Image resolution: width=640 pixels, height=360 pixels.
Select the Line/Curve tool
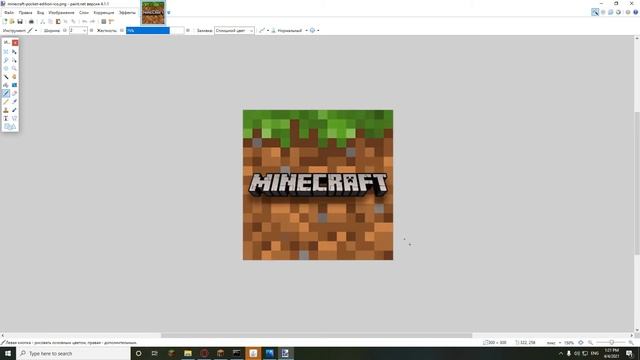14,118
